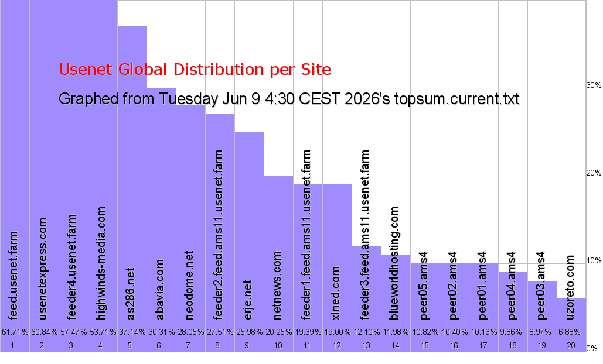Click the 10.82% value

point(425,332)
